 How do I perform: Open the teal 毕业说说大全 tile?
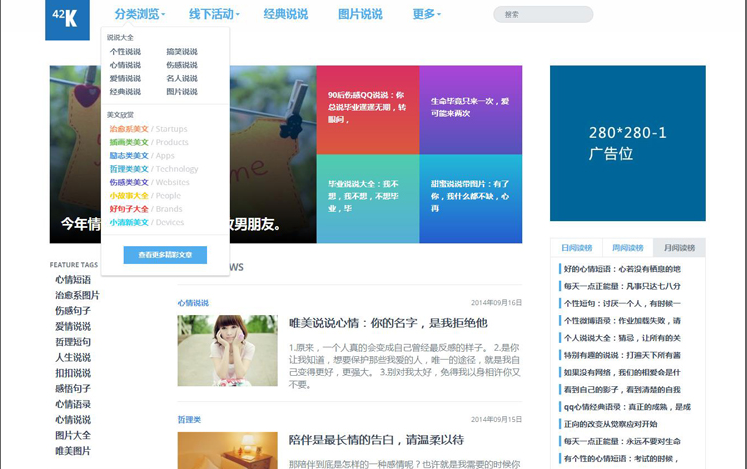368,199
